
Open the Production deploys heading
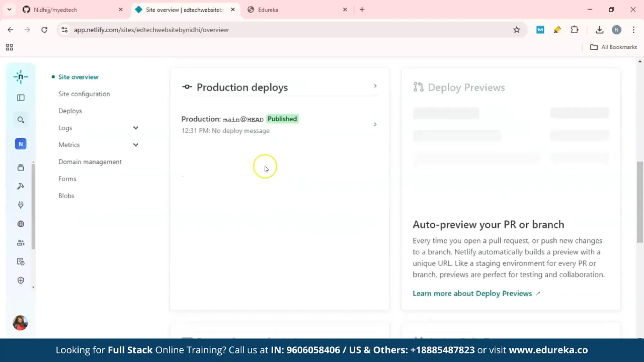pos(242,87)
